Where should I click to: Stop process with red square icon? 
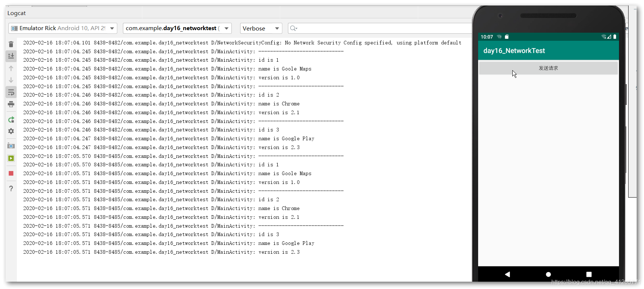tap(11, 173)
